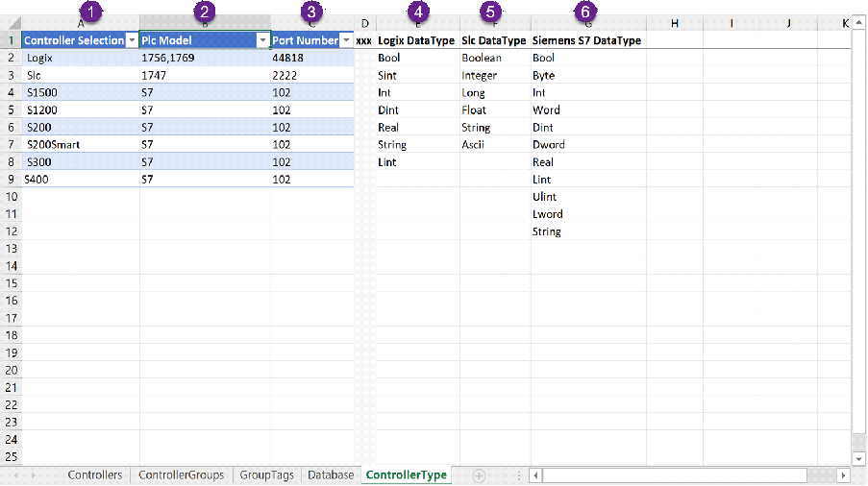Click horizontal scrollbar left arrow
Screen dimensions: 868x486
535,475
